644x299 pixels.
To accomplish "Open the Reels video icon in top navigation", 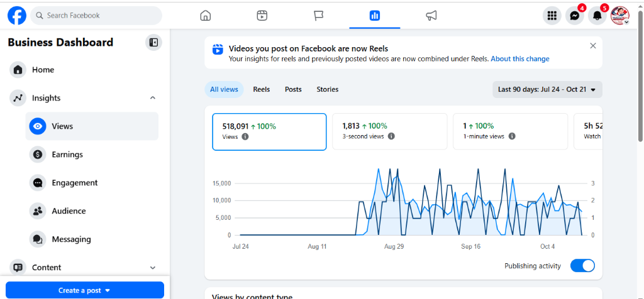I will click(262, 16).
